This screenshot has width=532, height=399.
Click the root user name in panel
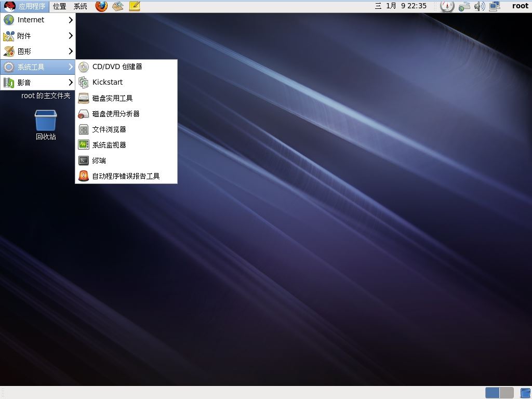[520, 6]
